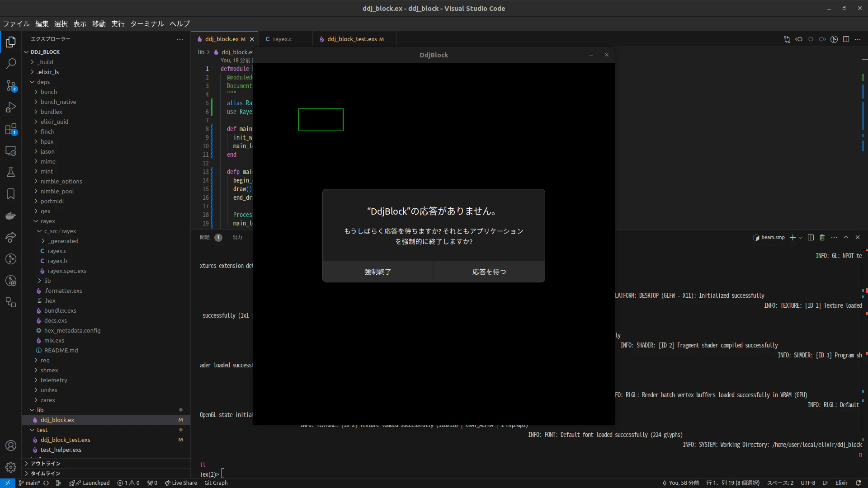The width and height of the screenshot is (868, 488).
Task: Open the ターミナル menu
Action: [147, 24]
